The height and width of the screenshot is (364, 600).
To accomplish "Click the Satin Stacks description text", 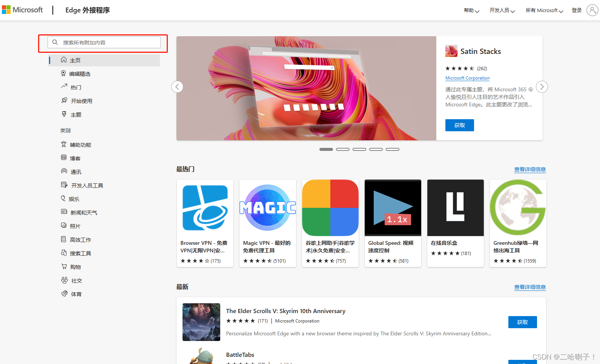I will point(489,97).
